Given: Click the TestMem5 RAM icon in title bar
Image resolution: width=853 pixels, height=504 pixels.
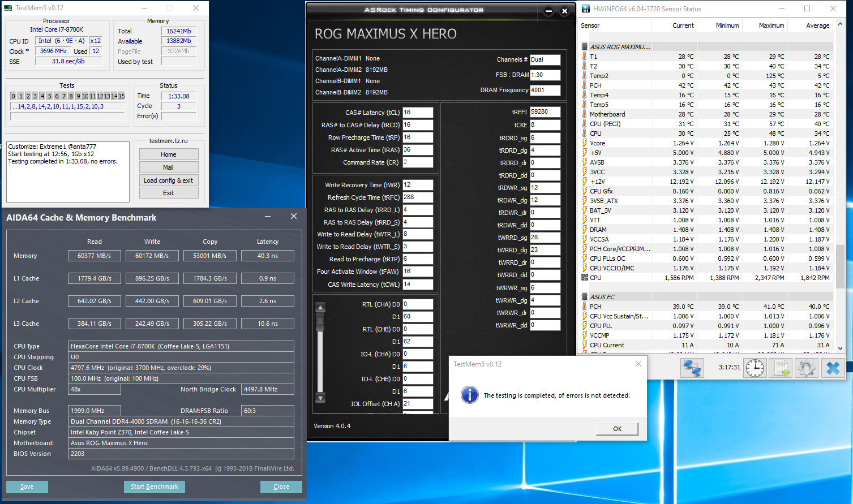Looking at the screenshot, I should pos(9,8).
